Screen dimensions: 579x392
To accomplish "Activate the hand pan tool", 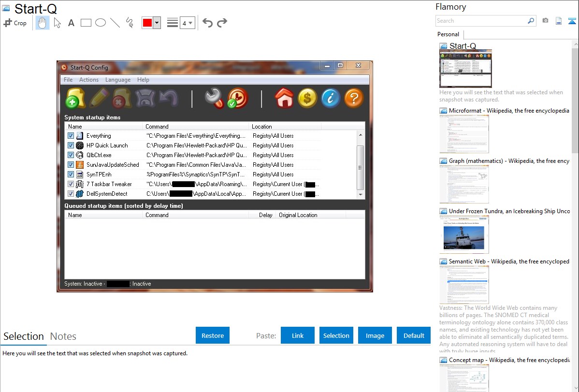I will 42,23.
